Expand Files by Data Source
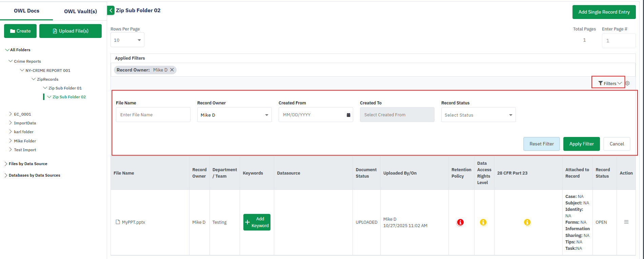Screen dimensions: 644x259 coord(6,164)
